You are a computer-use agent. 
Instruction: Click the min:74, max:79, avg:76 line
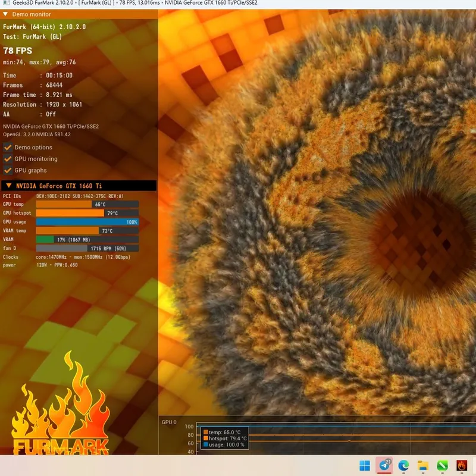[x=39, y=62]
